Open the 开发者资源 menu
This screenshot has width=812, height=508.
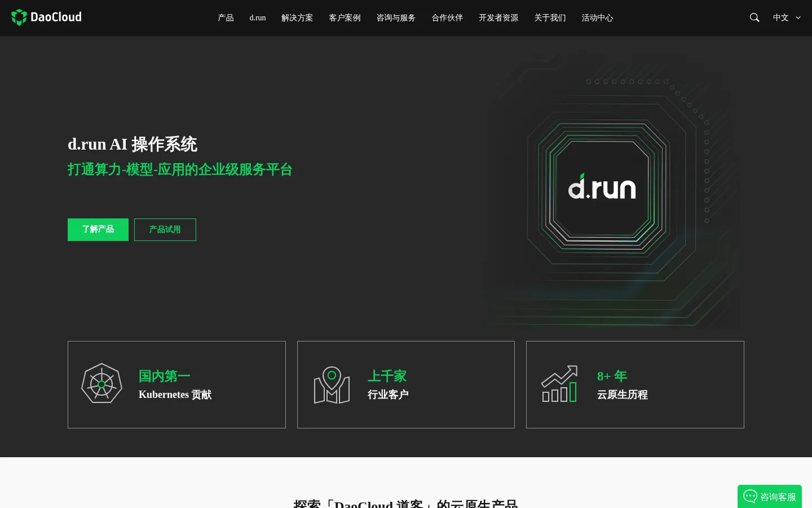[x=498, y=17]
